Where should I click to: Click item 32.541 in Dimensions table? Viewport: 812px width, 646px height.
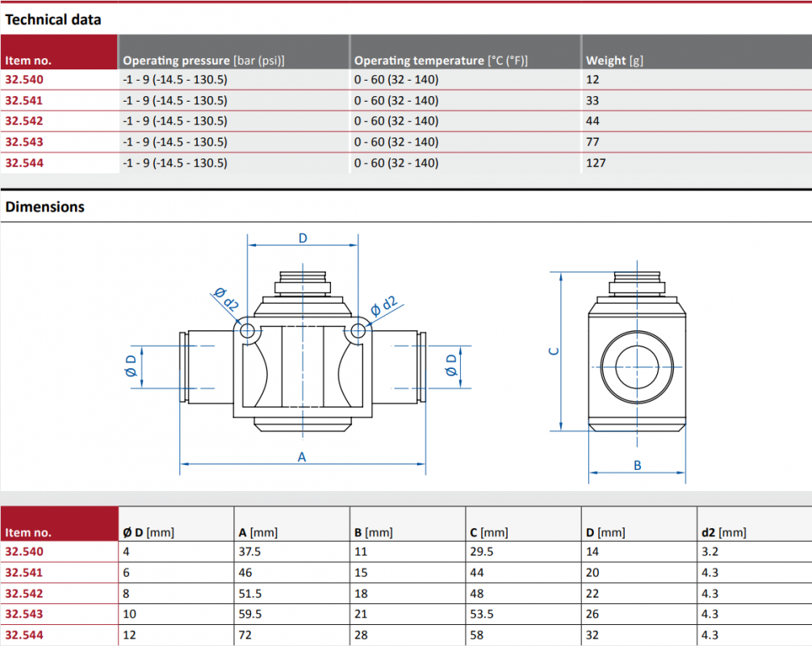24,573
